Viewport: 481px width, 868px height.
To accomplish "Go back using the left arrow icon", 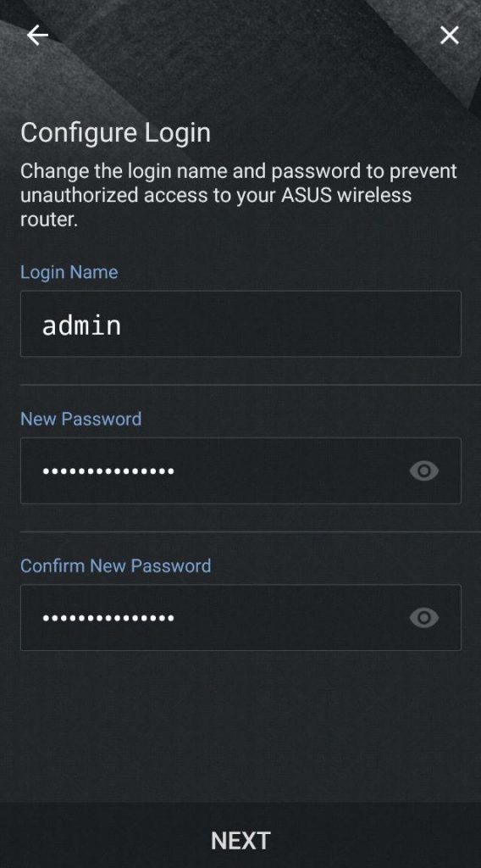I will point(37,36).
